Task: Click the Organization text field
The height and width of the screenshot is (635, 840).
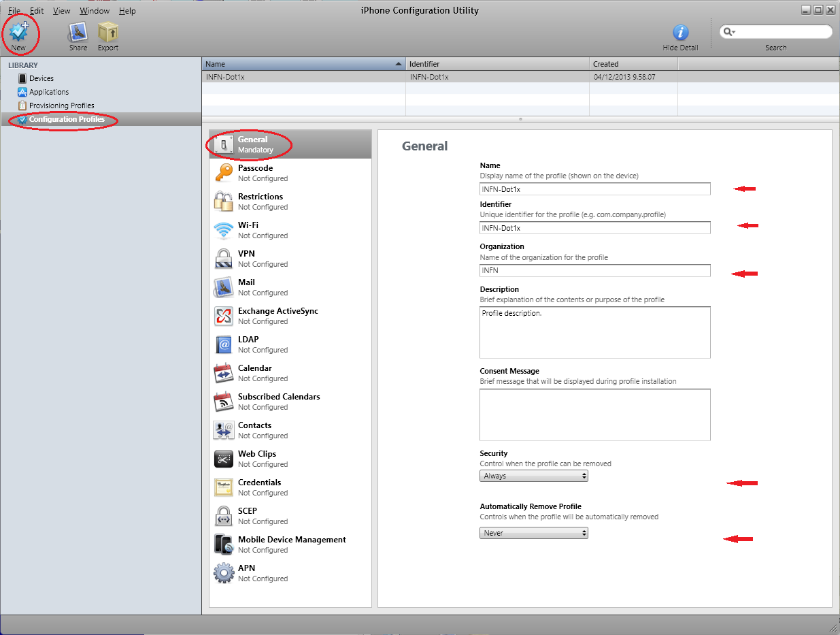Action: pyautogui.click(x=595, y=270)
